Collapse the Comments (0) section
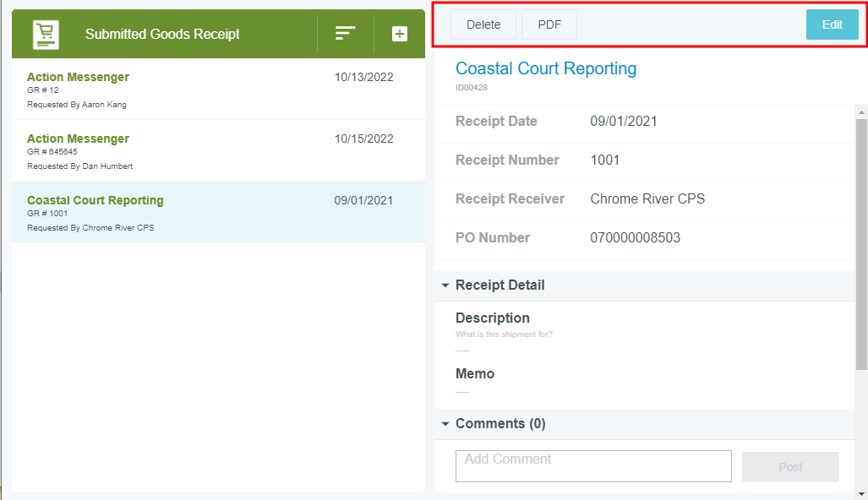The height and width of the screenshot is (500, 868). (445, 424)
